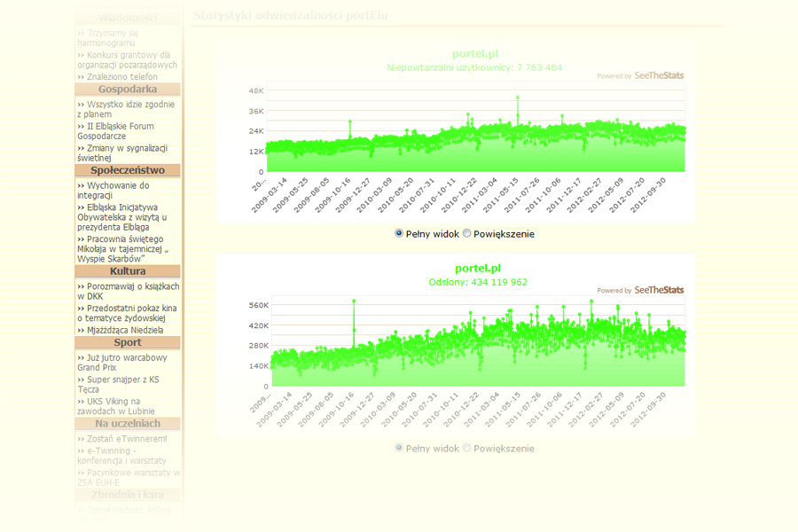Open Zmiany w sygnalizacji świetlnej link
798x532 pixels.
[x=122, y=153]
